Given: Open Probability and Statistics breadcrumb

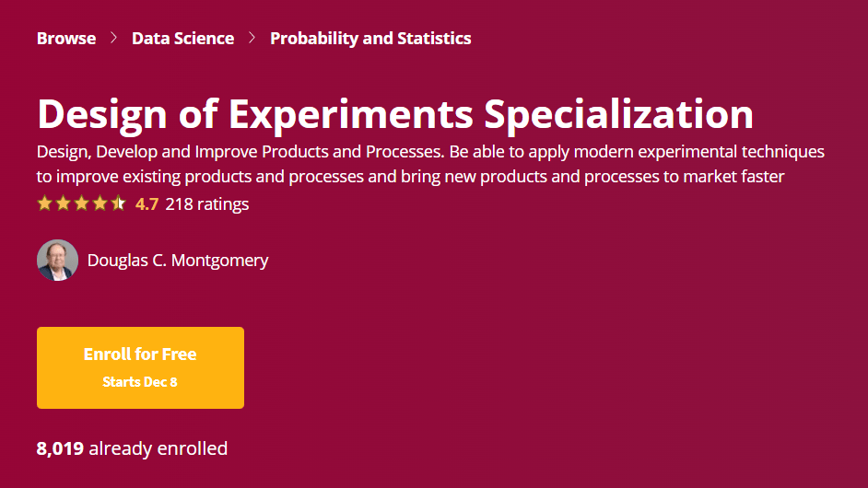Looking at the screenshot, I should [370, 38].
